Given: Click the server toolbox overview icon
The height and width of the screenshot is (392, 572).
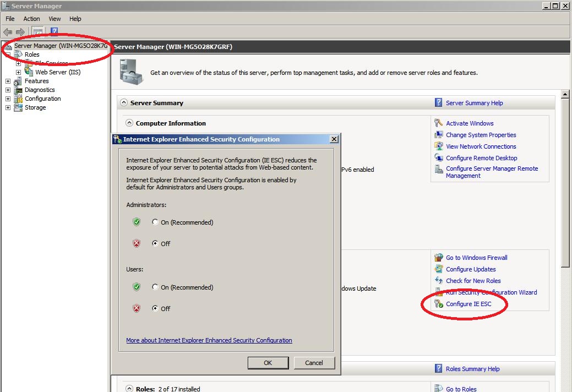Looking at the screenshot, I should pos(130,72).
